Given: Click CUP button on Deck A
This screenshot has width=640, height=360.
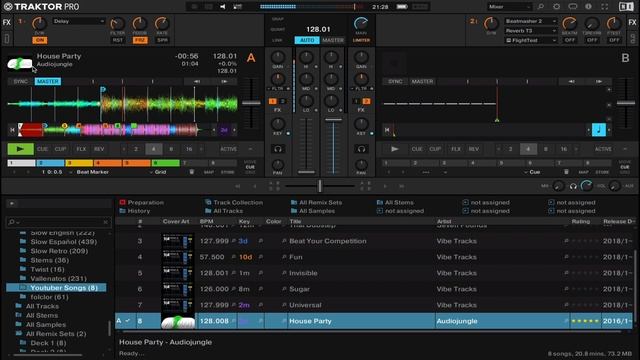Looking at the screenshot, I should (x=60, y=149).
